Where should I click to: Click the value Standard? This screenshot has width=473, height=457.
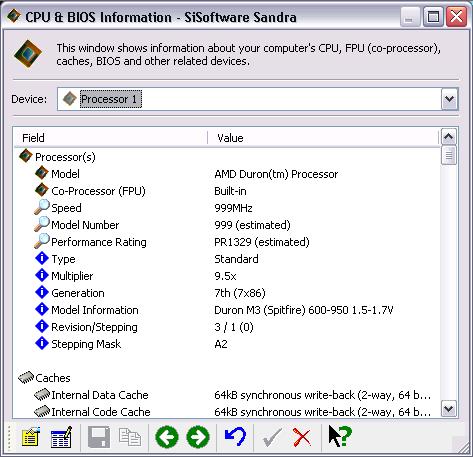[x=236, y=259]
